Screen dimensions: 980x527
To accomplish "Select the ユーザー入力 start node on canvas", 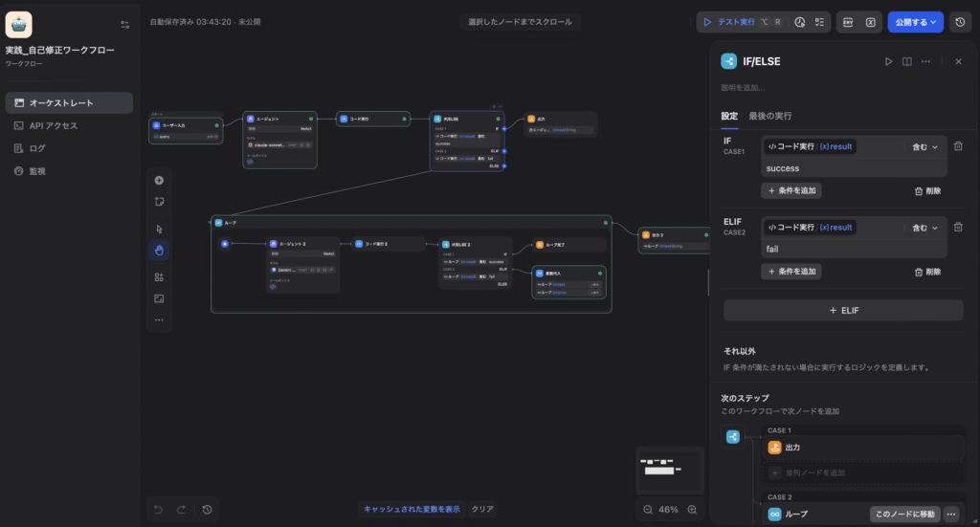I will 186,130.
